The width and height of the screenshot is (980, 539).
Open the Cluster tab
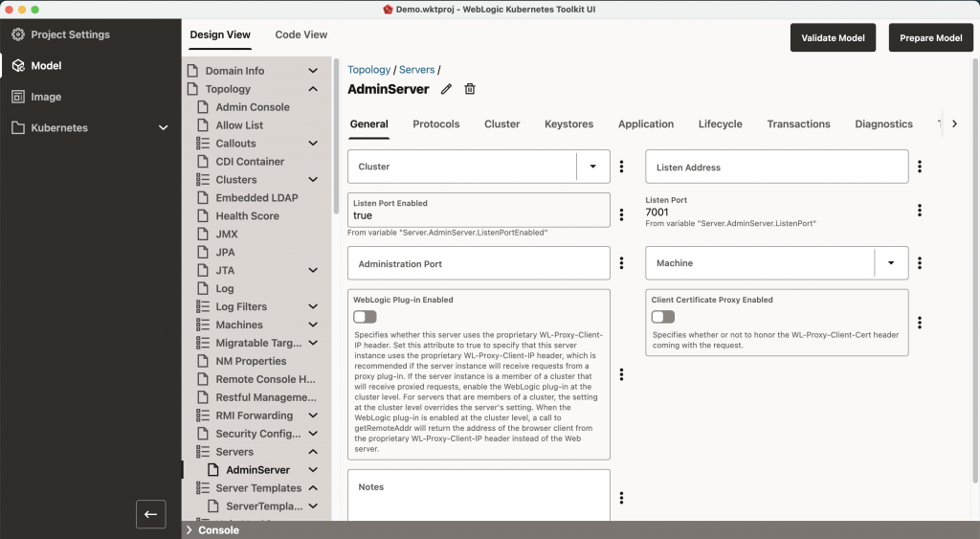click(x=501, y=124)
